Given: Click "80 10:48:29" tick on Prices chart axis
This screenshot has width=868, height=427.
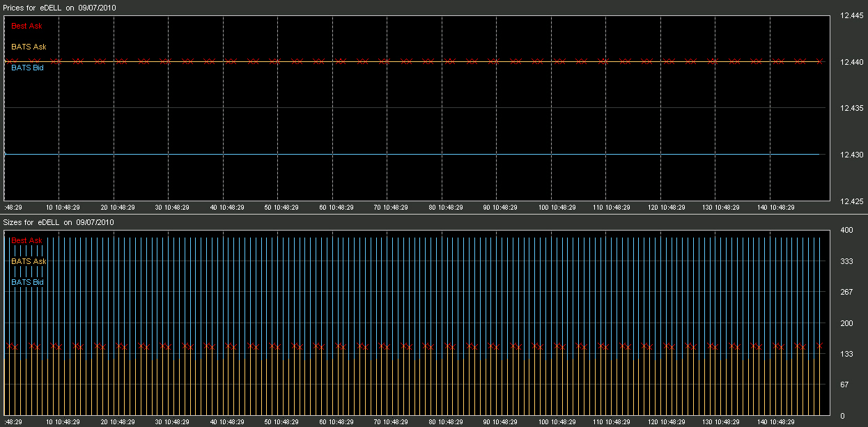Looking at the screenshot, I should [x=445, y=208].
